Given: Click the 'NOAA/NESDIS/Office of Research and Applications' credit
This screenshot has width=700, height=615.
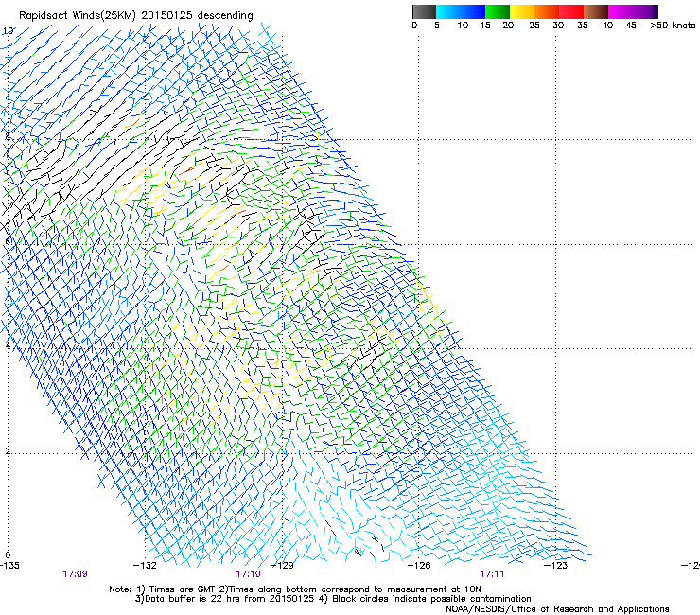Looking at the screenshot, I should pyautogui.click(x=557, y=609).
